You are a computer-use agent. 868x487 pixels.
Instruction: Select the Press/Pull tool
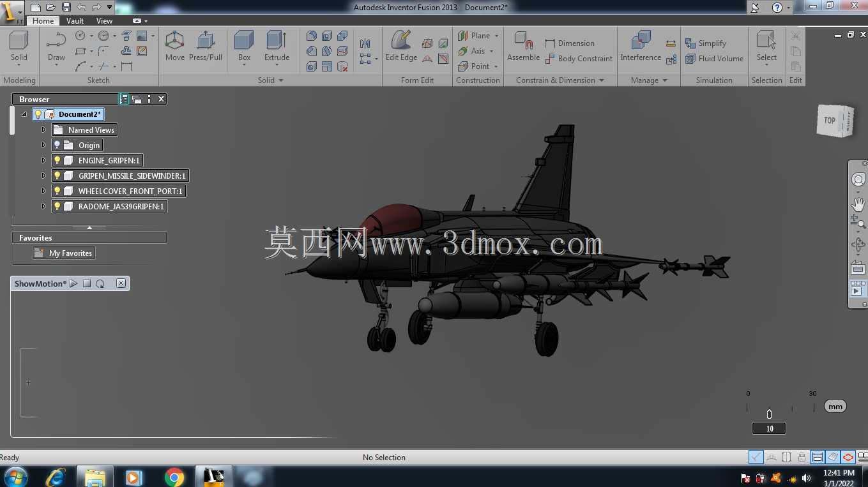[x=206, y=47]
